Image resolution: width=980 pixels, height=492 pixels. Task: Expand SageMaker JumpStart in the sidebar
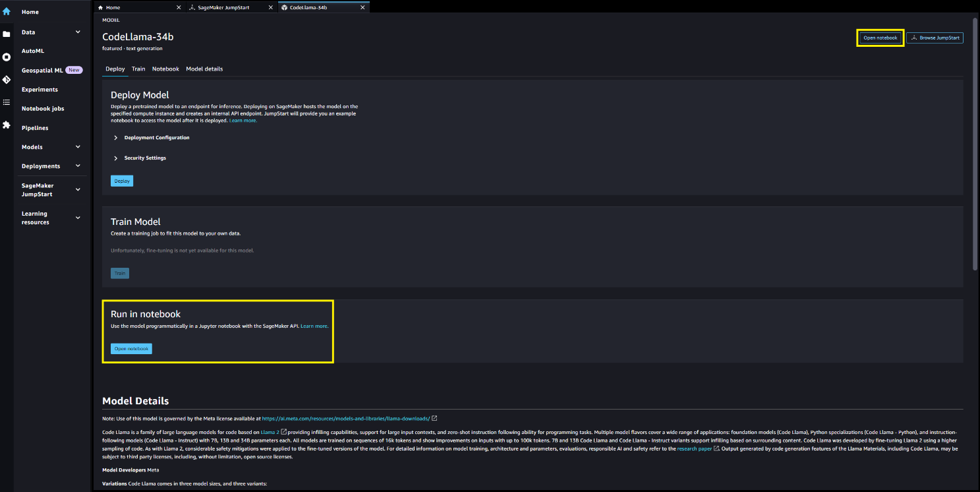click(x=78, y=190)
